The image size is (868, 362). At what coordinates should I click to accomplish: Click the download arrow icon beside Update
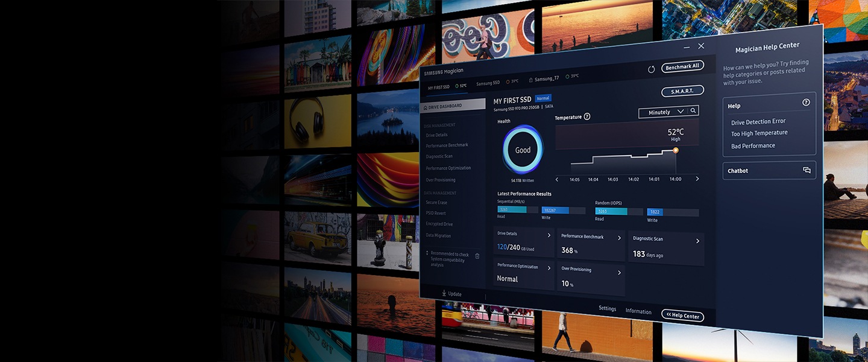click(444, 293)
